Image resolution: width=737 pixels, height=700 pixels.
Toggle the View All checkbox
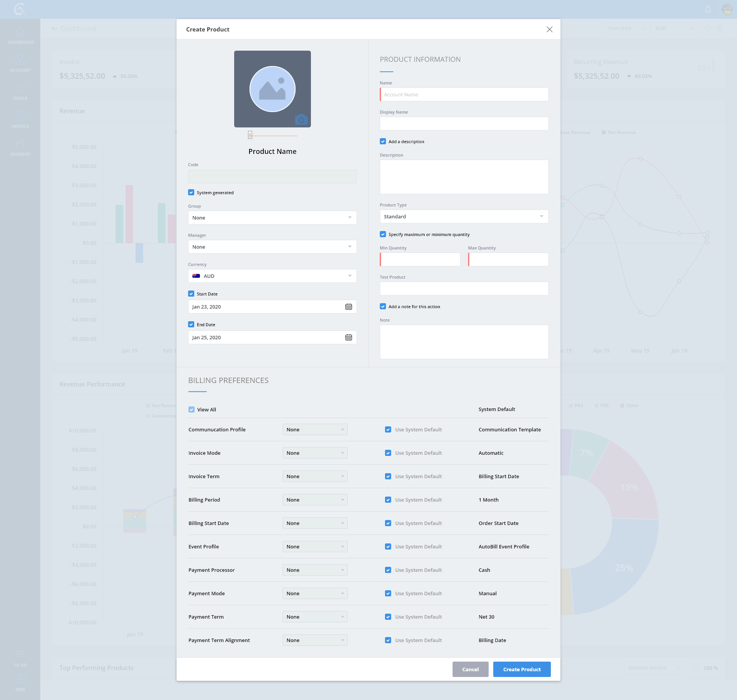tap(192, 409)
